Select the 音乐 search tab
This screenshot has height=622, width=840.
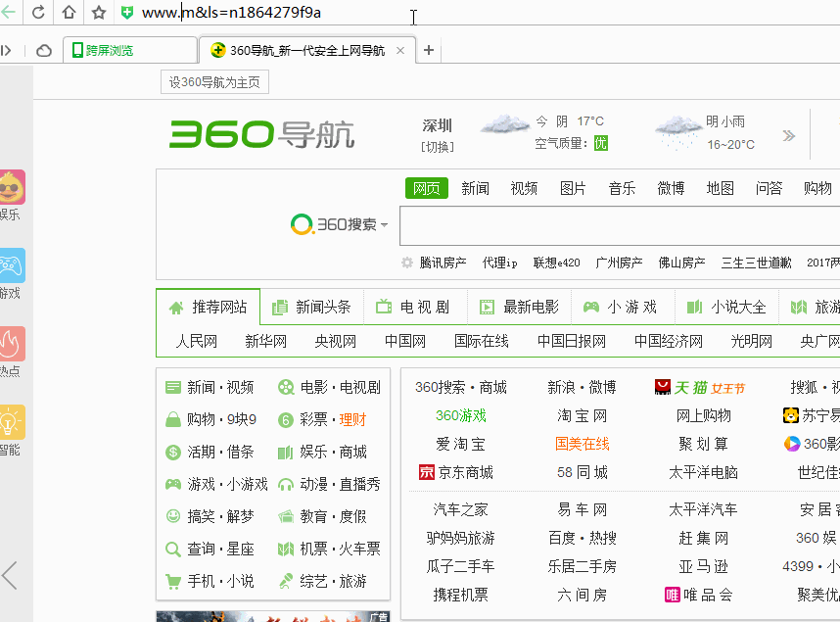(x=622, y=188)
